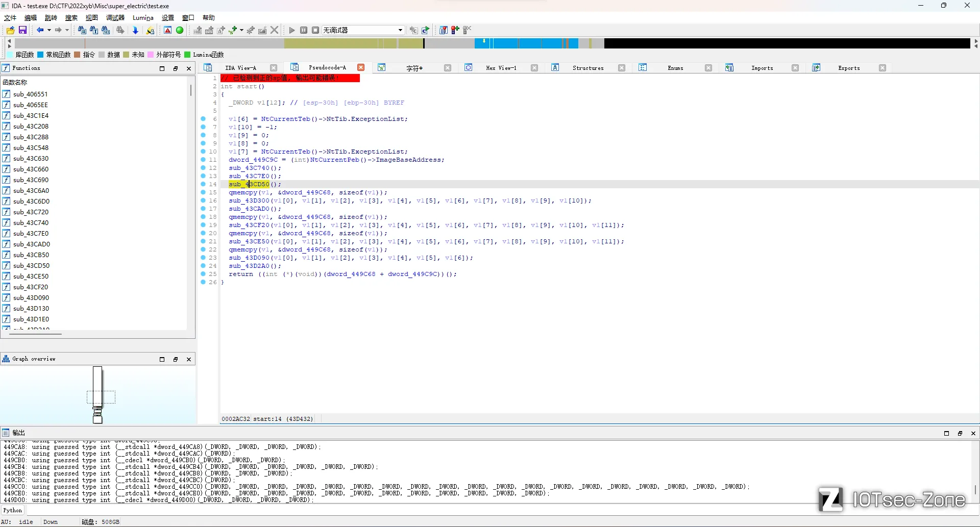Maximize the 输出 output panel

click(x=946, y=433)
